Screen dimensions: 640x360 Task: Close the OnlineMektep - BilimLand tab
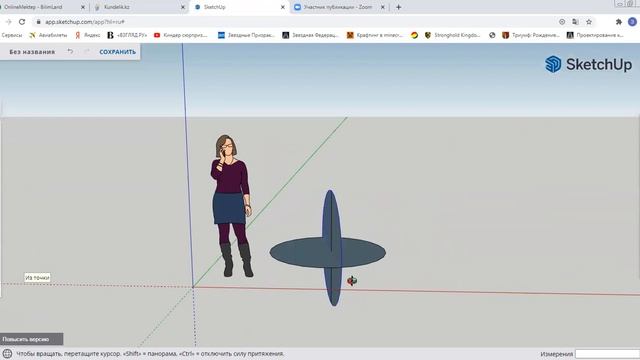pyautogui.click(x=83, y=7)
